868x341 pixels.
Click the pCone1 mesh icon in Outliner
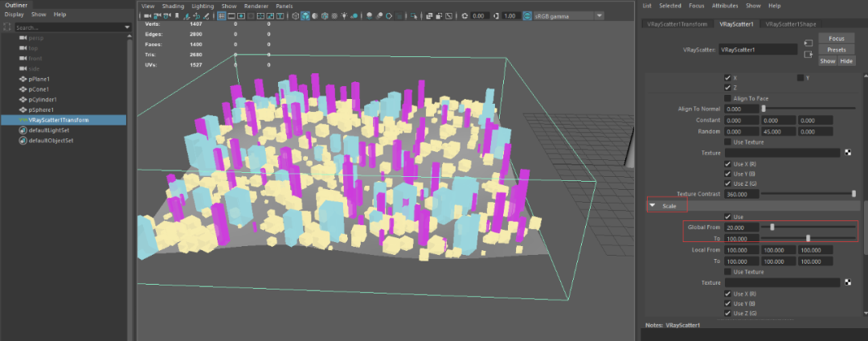click(23, 89)
